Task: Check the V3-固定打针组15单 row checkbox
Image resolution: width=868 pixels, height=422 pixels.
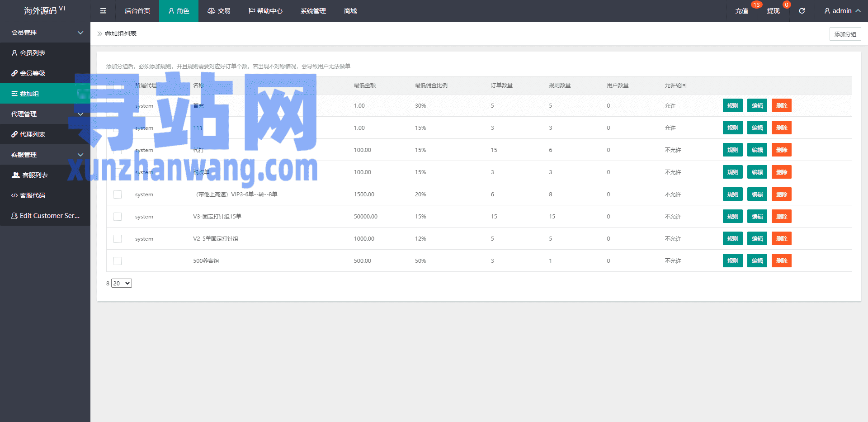Action: (x=118, y=217)
